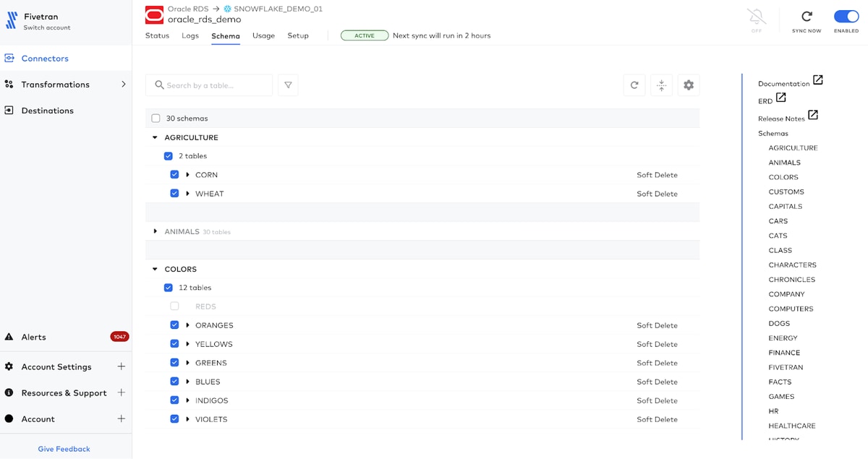868x459 pixels.
Task: Click the Destinations sidebar icon
Action: 9,111
